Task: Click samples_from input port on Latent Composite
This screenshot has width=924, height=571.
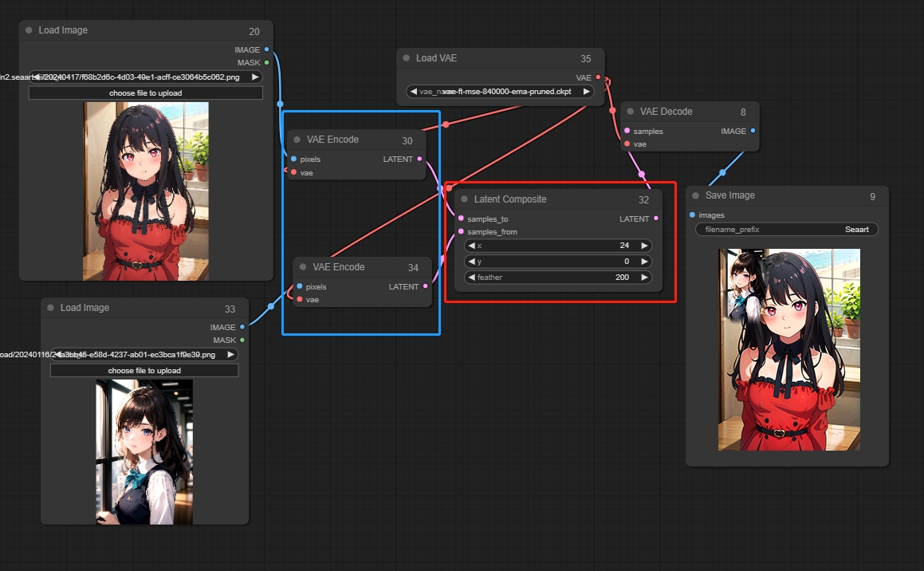Action: point(461,232)
